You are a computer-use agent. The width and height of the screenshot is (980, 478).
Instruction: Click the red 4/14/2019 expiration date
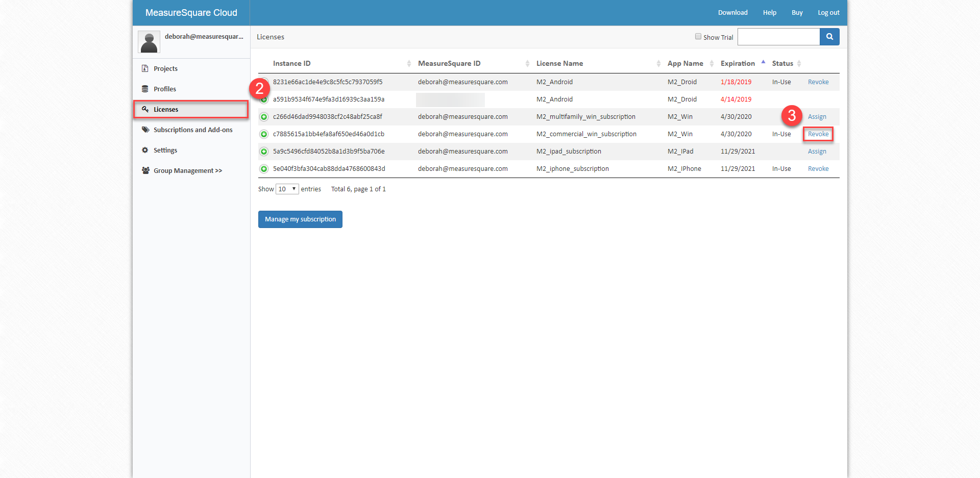(x=736, y=99)
